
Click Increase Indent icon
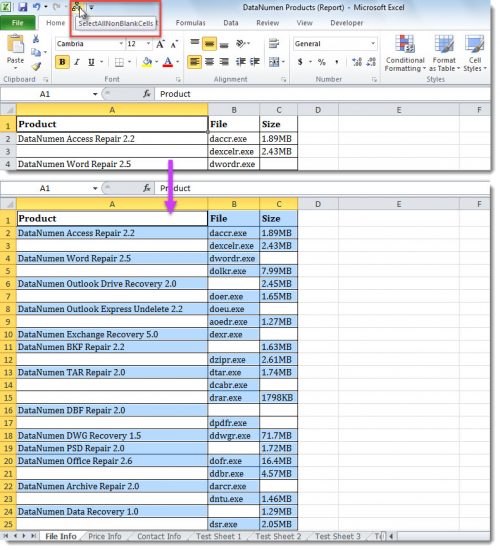[x=255, y=62]
